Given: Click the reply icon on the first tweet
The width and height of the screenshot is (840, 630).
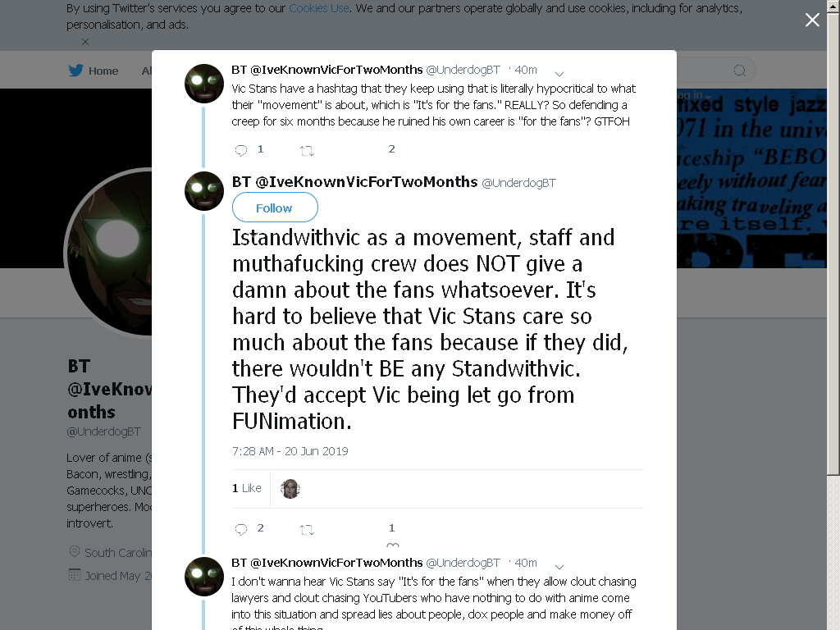Looking at the screenshot, I should point(241,151).
